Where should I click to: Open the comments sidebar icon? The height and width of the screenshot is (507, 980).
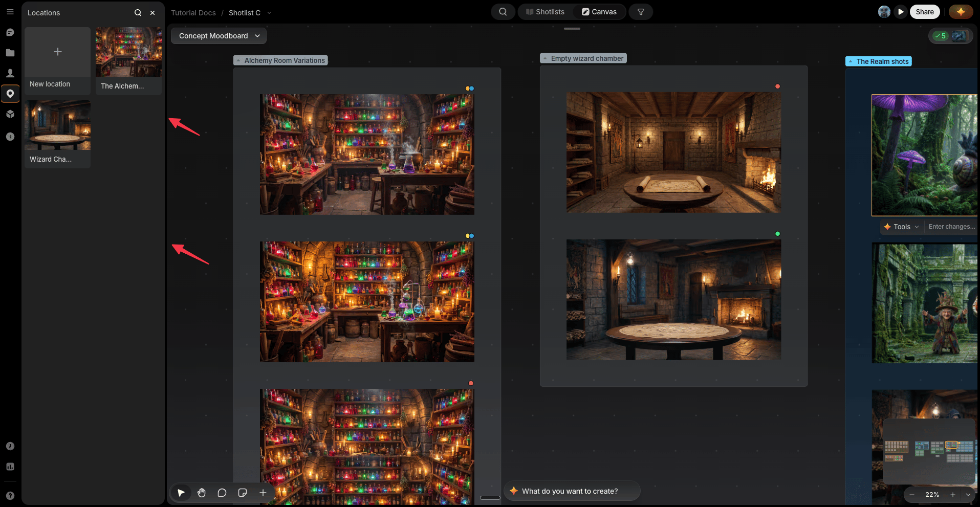pos(10,32)
